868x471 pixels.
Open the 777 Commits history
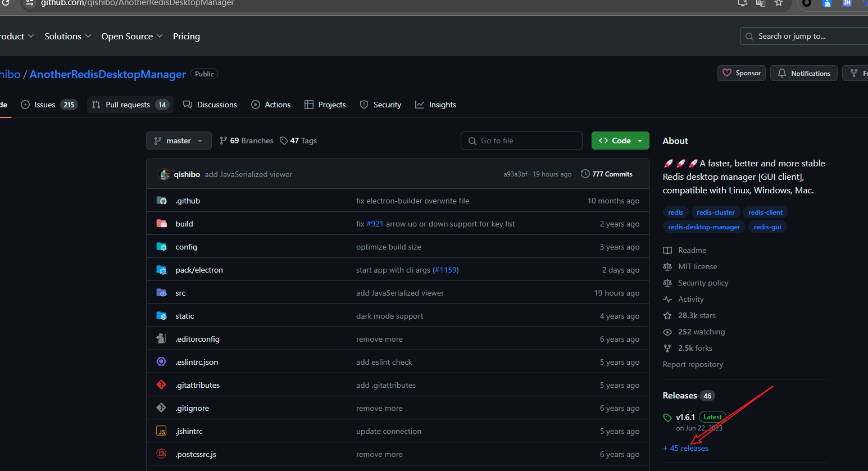607,174
